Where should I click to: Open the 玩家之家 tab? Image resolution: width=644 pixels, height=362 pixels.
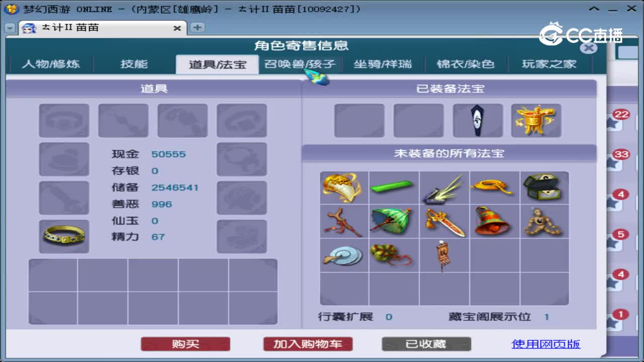549,64
